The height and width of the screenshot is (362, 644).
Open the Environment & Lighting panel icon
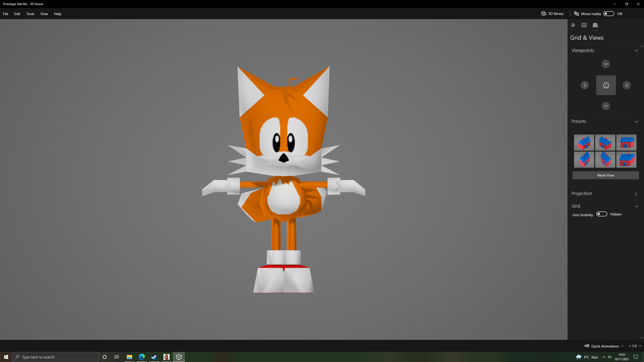573,25
